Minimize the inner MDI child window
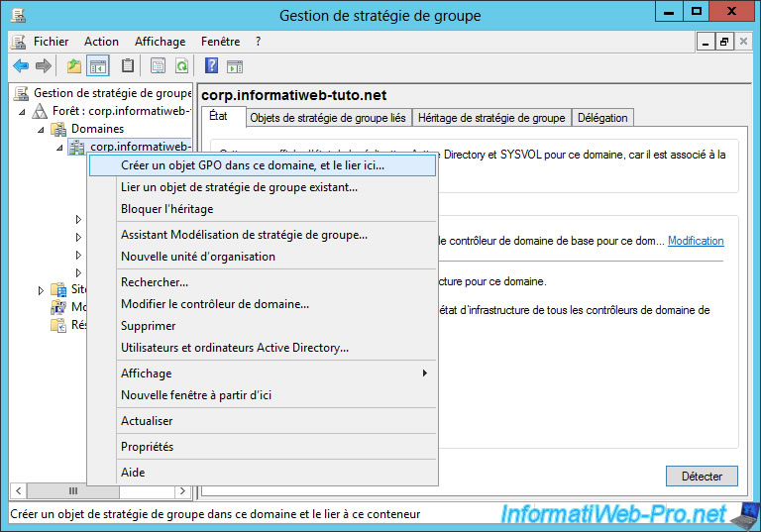This screenshot has width=761, height=532. tap(706, 43)
